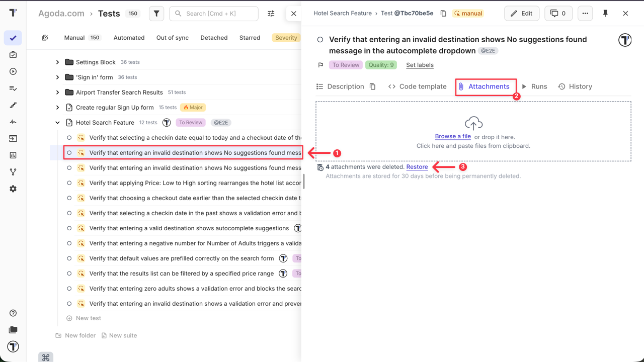
Task: Click the import arrow icon in sidebar
Action: click(13, 138)
